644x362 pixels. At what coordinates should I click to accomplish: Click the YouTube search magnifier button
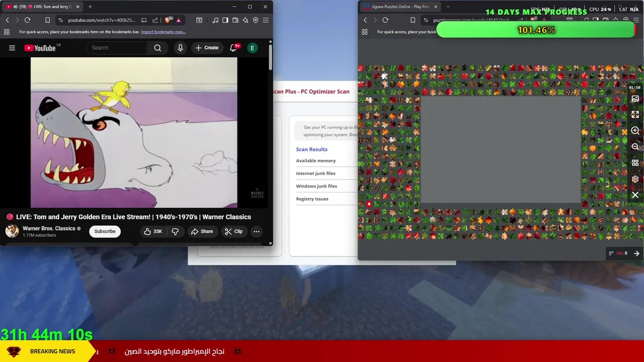157,48
